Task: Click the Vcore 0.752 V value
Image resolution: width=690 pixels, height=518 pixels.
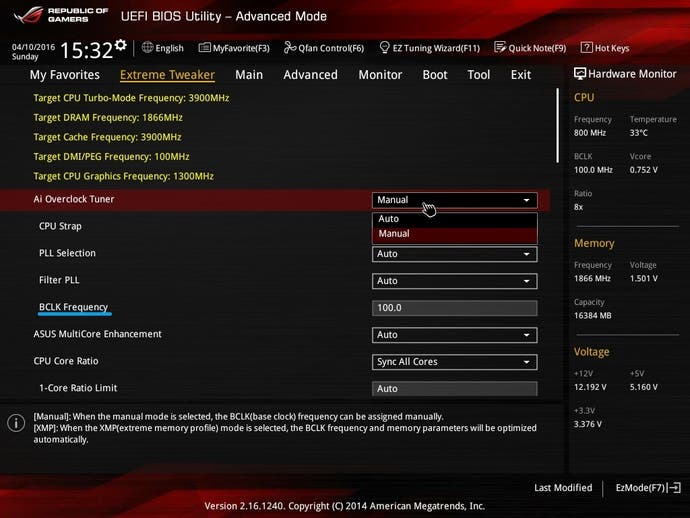Action: tap(644, 170)
